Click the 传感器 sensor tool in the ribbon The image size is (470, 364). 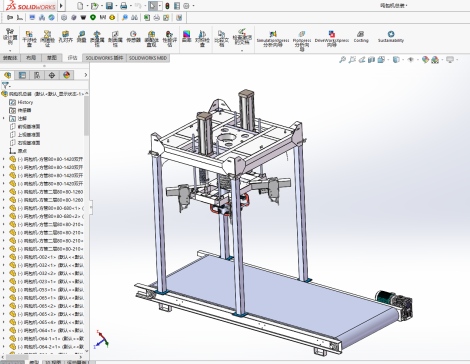[133, 37]
